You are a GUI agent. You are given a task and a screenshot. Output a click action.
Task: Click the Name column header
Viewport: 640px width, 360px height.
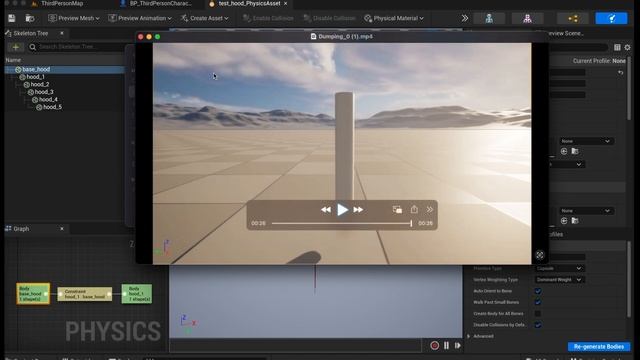tap(13, 60)
